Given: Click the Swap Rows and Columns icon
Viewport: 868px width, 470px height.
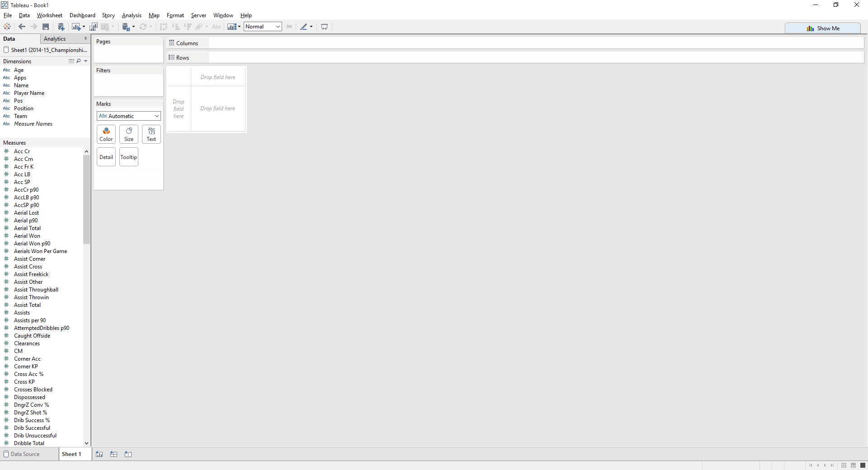Looking at the screenshot, I should (x=164, y=27).
